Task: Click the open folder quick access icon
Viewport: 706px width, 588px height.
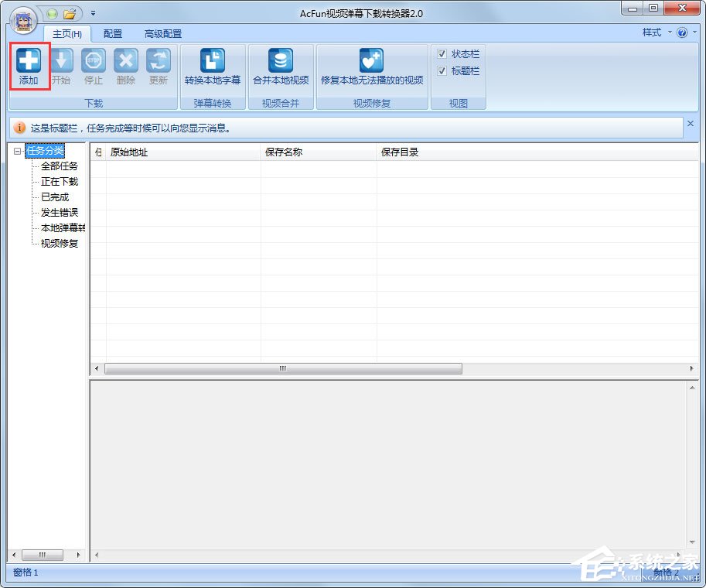Action: point(70,14)
